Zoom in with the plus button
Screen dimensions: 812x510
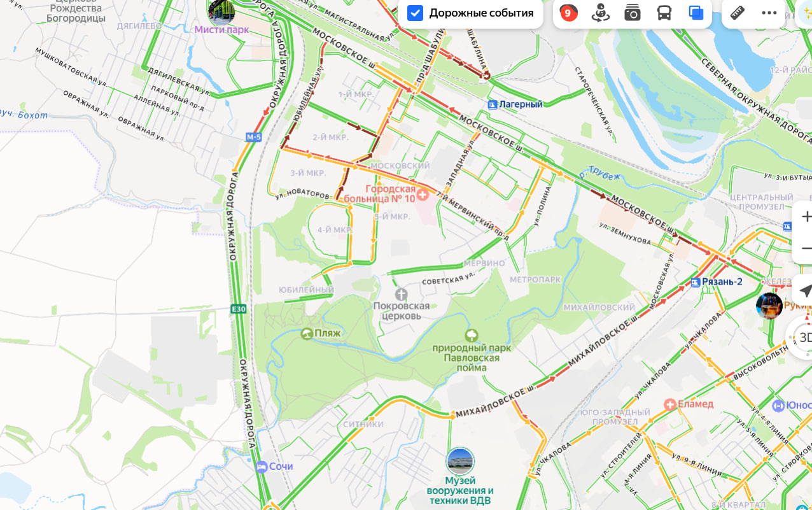[x=804, y=216]
